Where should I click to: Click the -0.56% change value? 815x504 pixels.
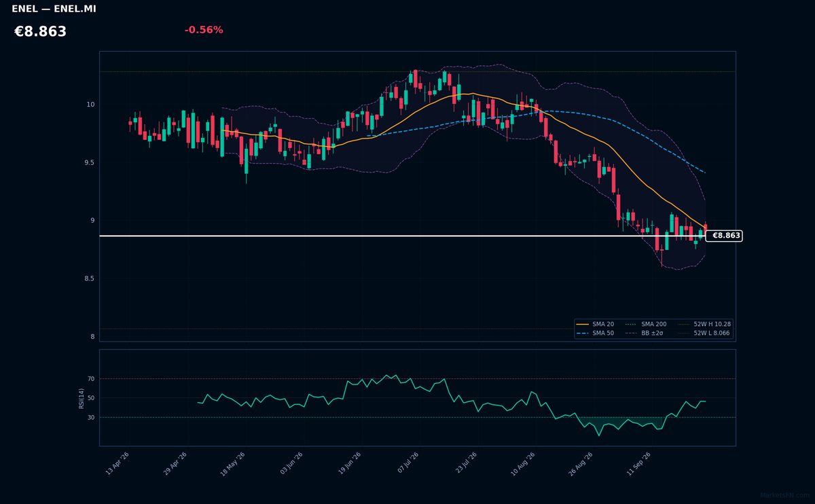(204, 30)
